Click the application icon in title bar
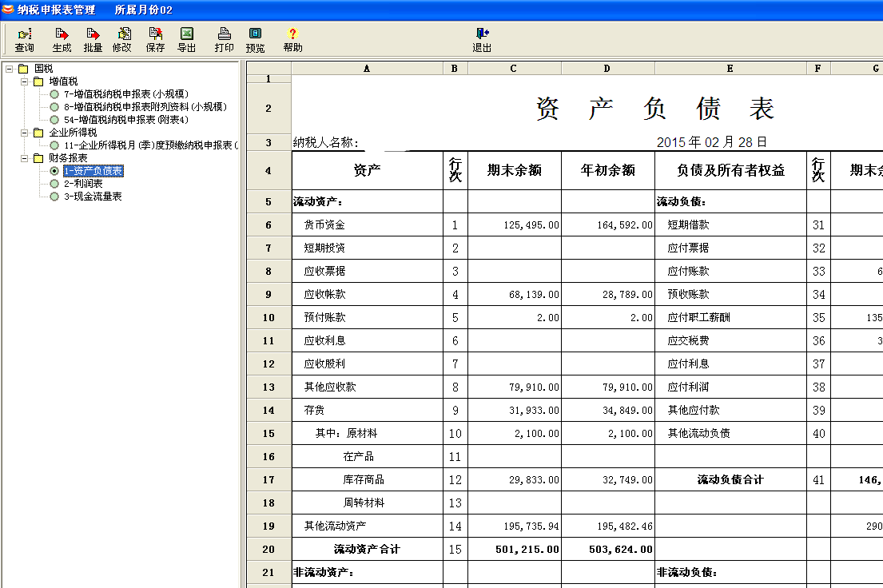883x588 pixels. pos(8,9)
